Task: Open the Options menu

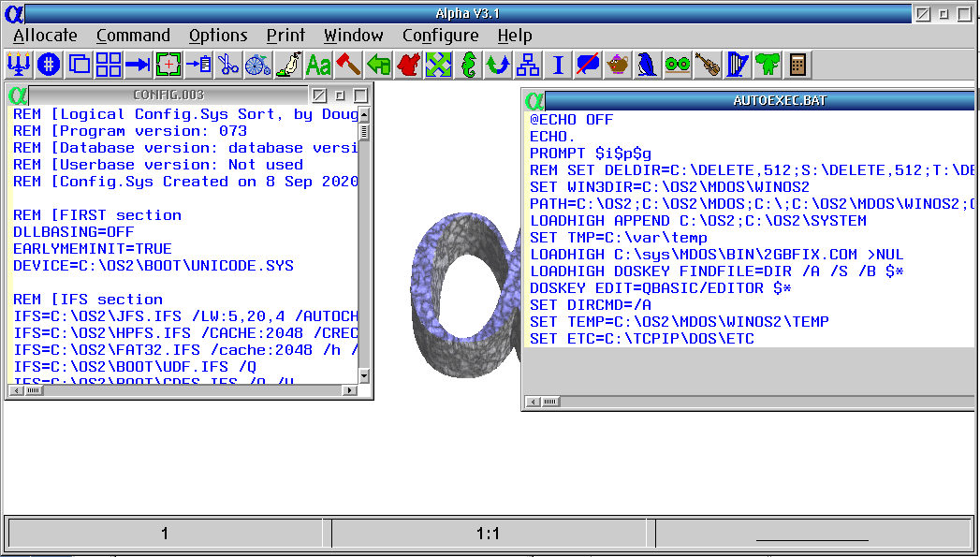Action: point(218,36)
